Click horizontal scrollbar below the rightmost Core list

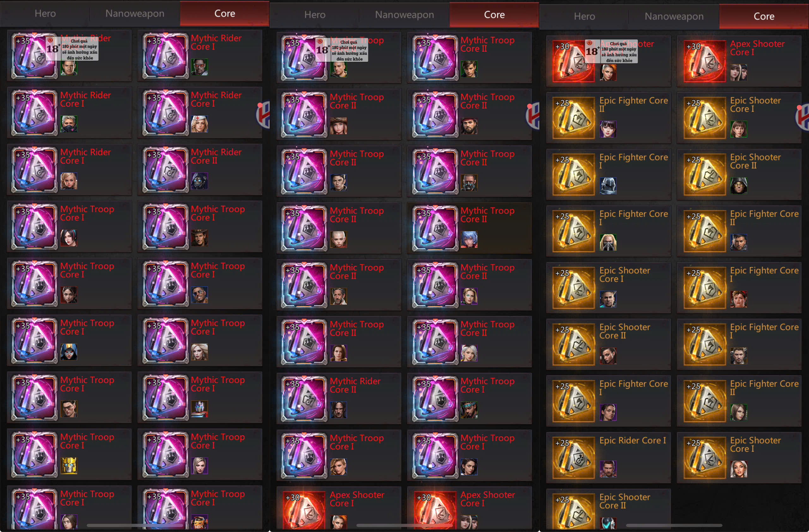pyautogui.click(x=674, y=525)
